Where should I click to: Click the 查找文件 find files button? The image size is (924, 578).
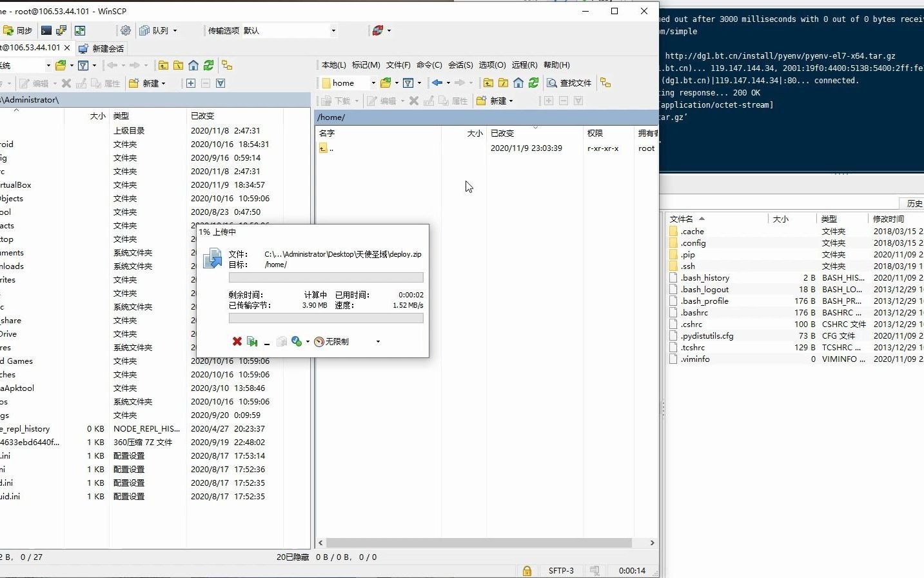click(569, 83)
